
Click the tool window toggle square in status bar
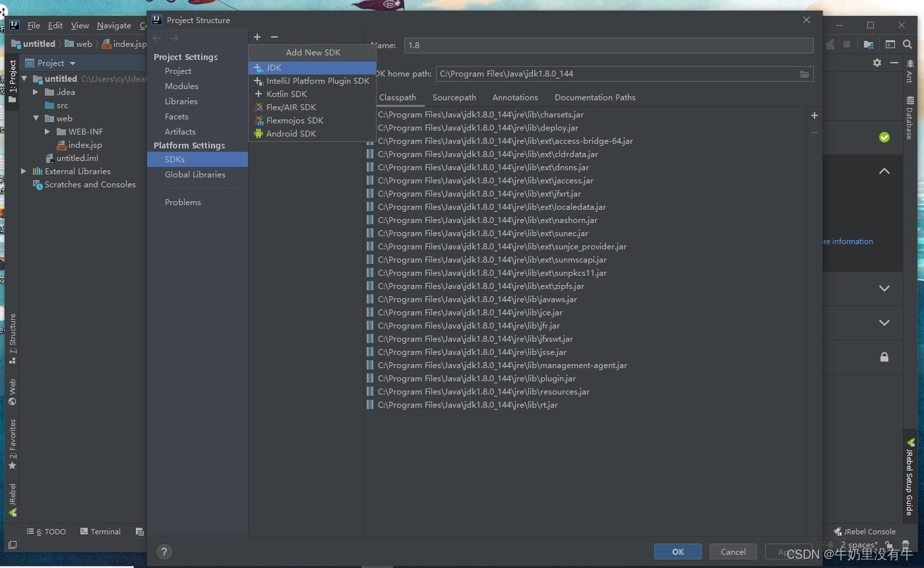tap(12, 545)
